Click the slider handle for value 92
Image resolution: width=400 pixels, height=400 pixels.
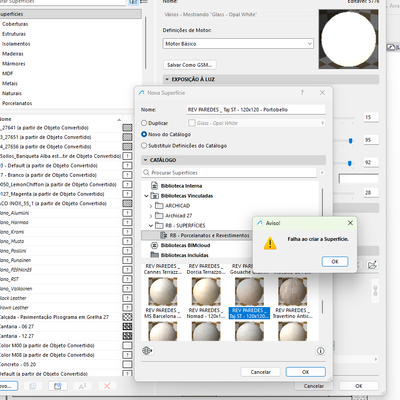pyautogui.click(x=349, y=163)
